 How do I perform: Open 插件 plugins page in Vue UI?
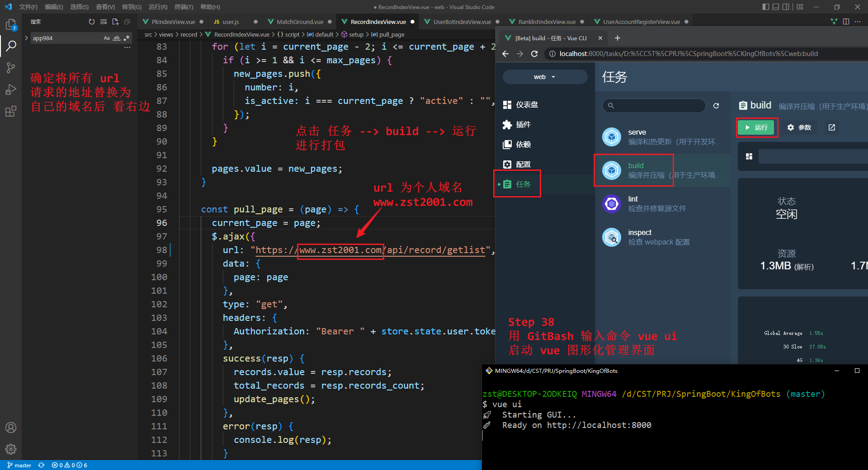pyautogui.click(x=545, y=124)
